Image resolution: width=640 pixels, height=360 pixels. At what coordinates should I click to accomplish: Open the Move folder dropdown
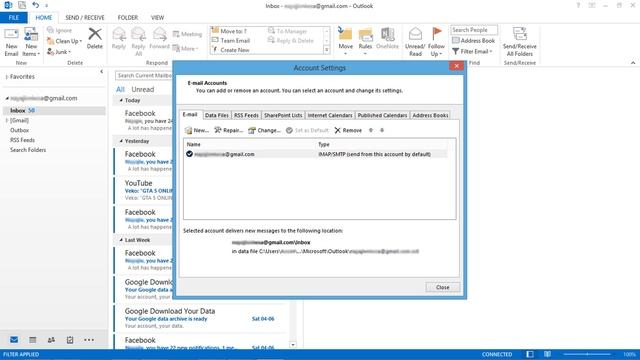click(x=345, y=42)
